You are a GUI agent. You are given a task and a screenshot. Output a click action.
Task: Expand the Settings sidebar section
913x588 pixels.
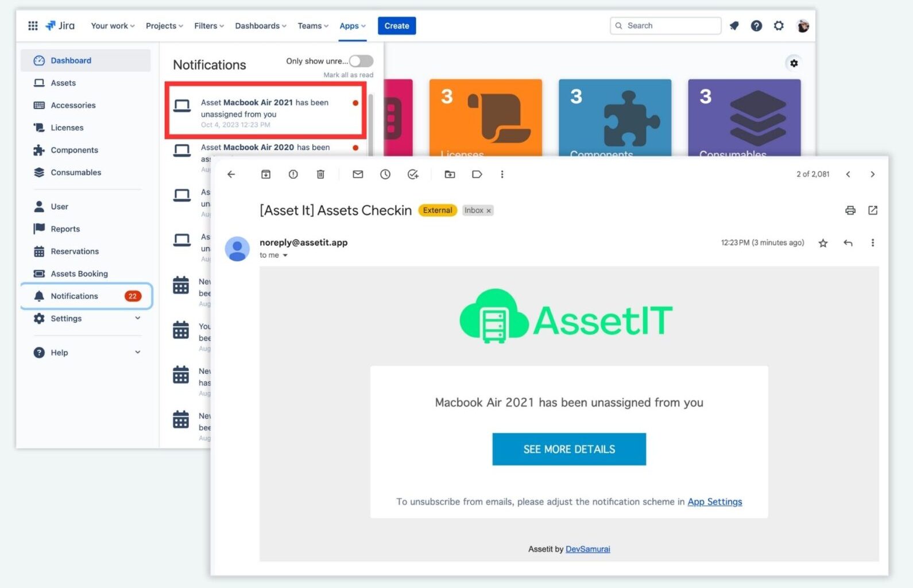click(x=138, y=318)
